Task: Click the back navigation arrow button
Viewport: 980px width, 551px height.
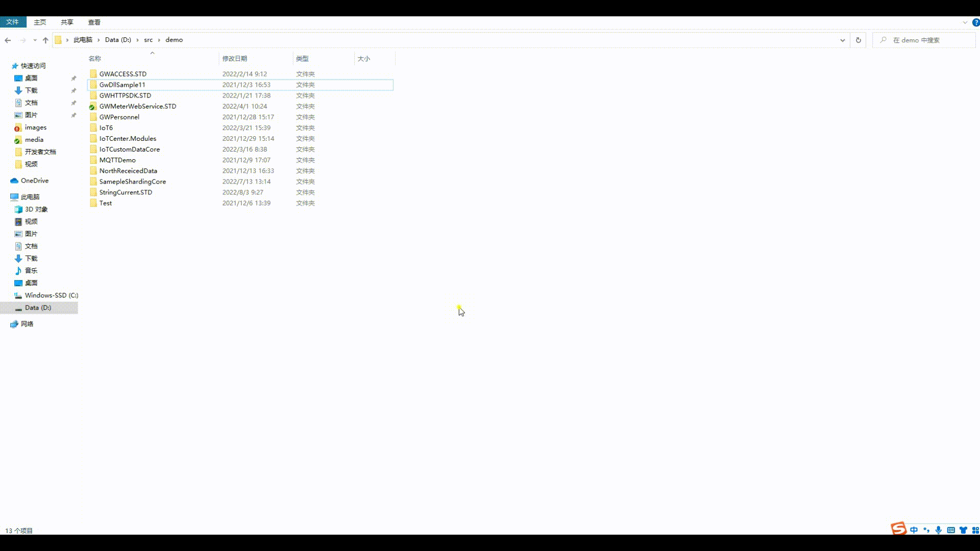Action: click(x=8, y=40)
